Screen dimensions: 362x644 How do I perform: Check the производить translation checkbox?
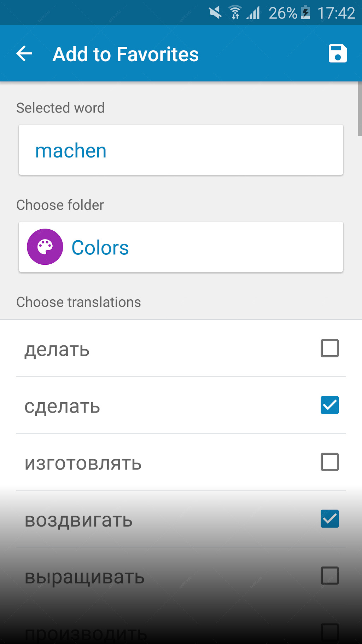[x=330, y=632]
